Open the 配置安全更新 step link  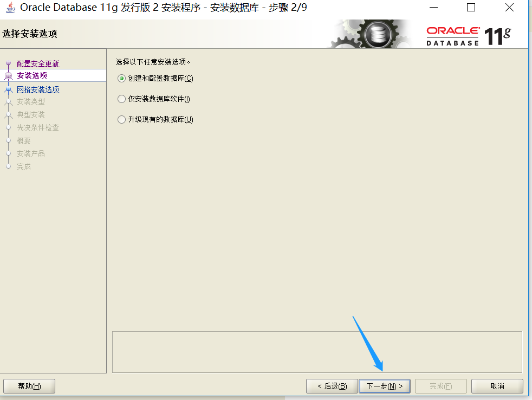[37, 63]
